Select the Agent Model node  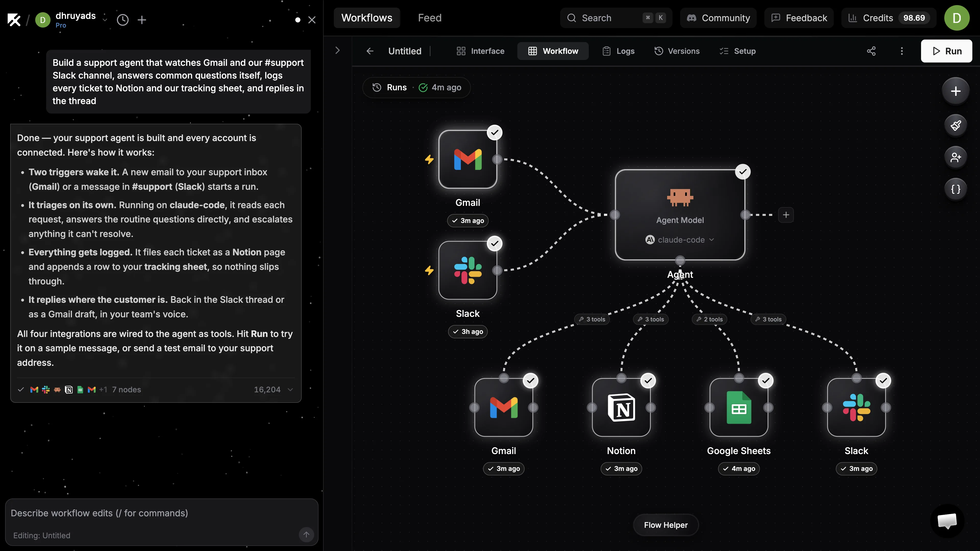point(680,215)
